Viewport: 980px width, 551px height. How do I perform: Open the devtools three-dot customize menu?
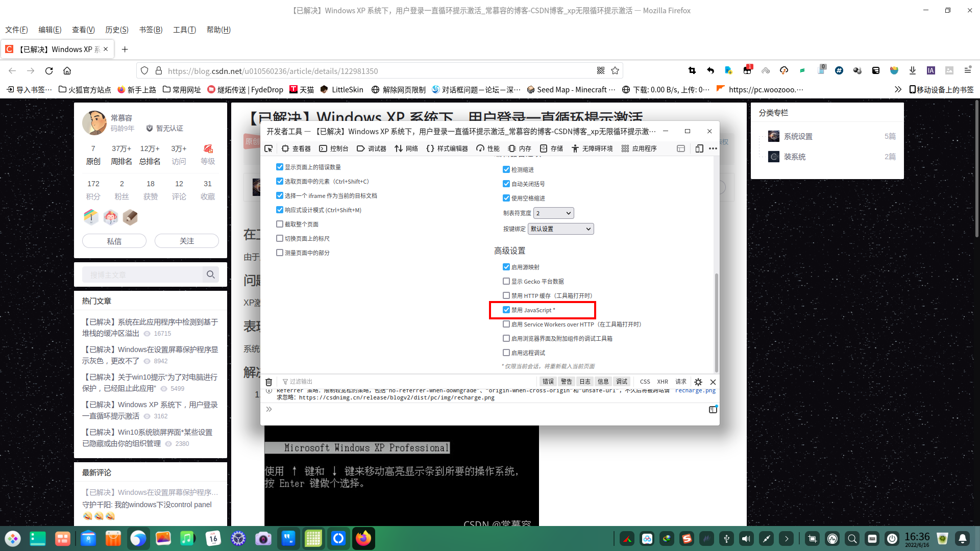click(x=713, y=148)
